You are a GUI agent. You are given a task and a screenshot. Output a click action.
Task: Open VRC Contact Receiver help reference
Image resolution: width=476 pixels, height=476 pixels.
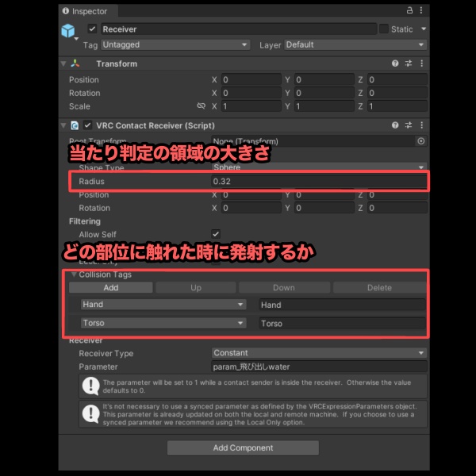click(395, 125)
